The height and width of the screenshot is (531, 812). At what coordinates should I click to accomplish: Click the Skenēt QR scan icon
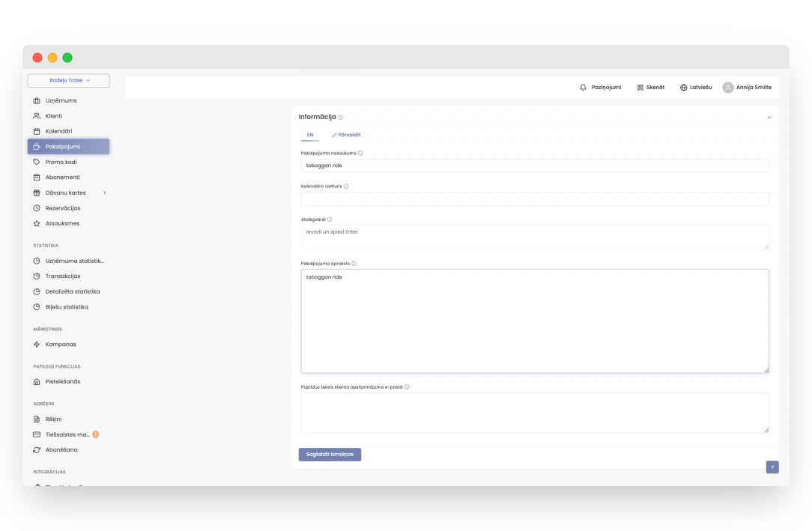pyautogui.click(x=640, y=88)
